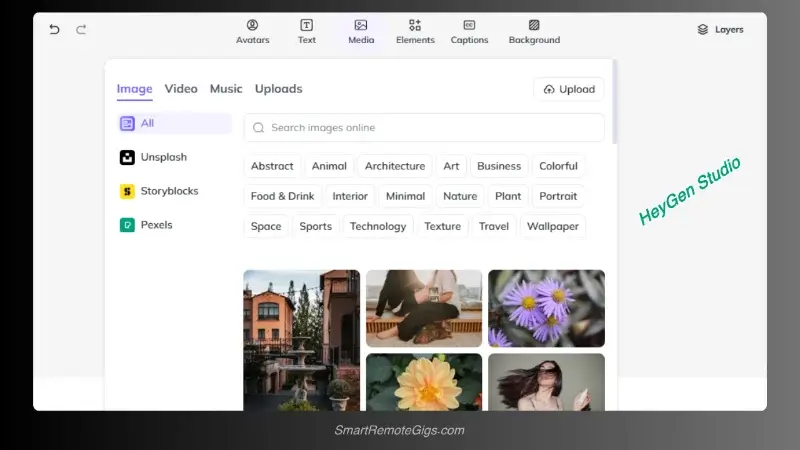
Task: Select the orange villa fountain image
Action: pos(302,340)
